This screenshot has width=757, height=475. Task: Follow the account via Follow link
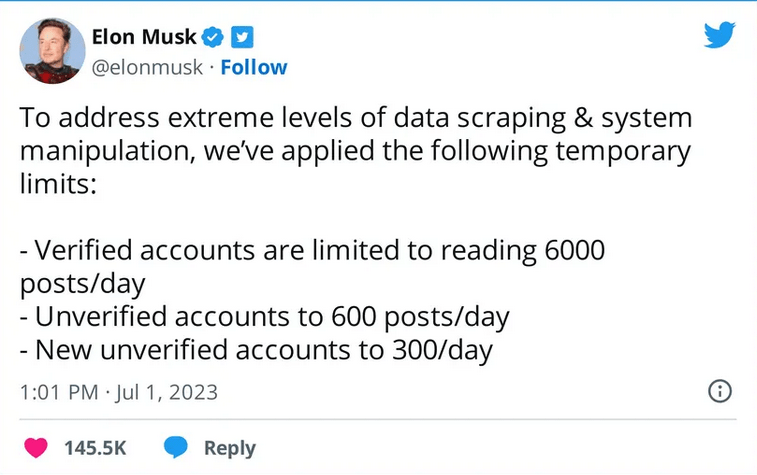click(254, 67)
